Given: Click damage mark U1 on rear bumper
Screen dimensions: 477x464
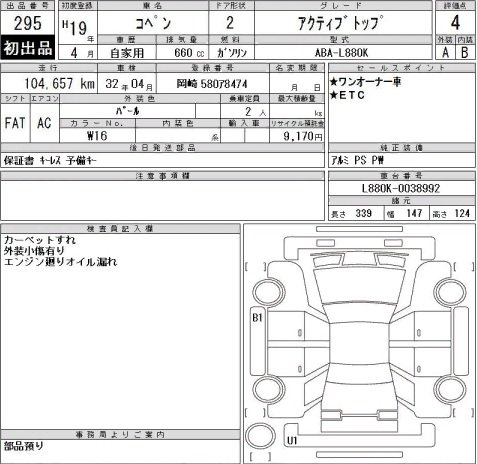Looking at the screenshot, I should coord(292,441).
